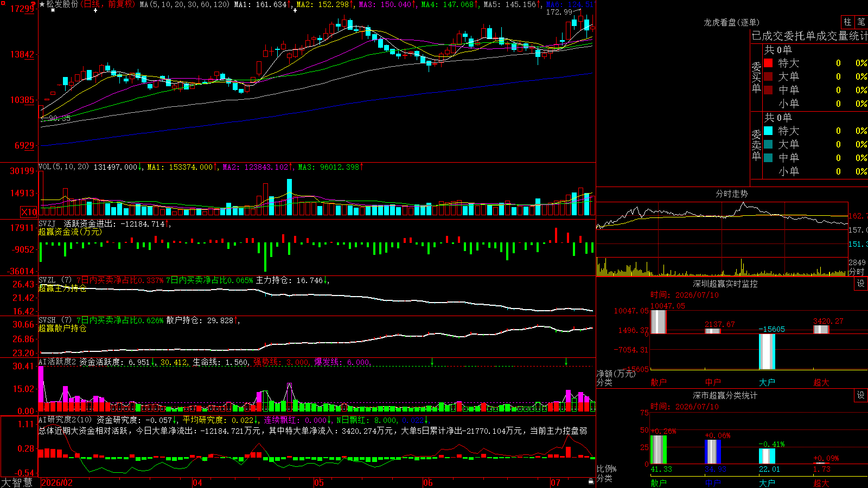Image resolution: width=868 pixels, height=488 pixels.
Task: Click the 分时走势 panel title
Action: [731, 194]
